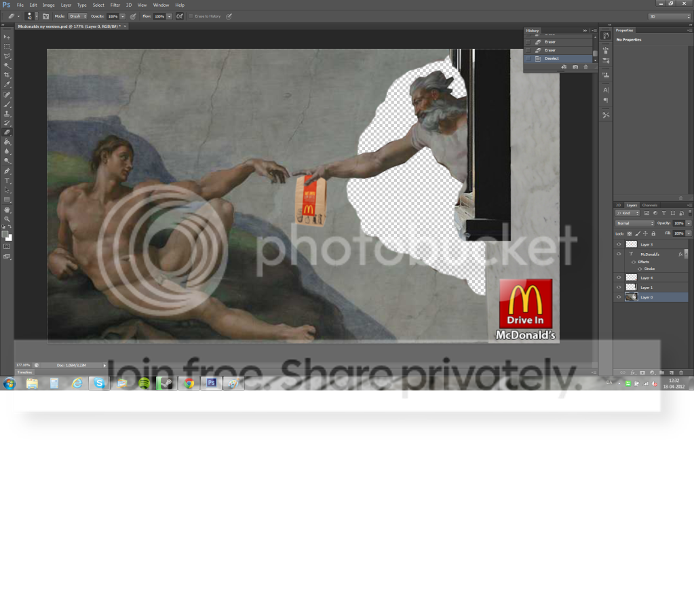Screen dimensions: 694x616
Task: Select the Magic Wand tool
Action: pos(7,66)
